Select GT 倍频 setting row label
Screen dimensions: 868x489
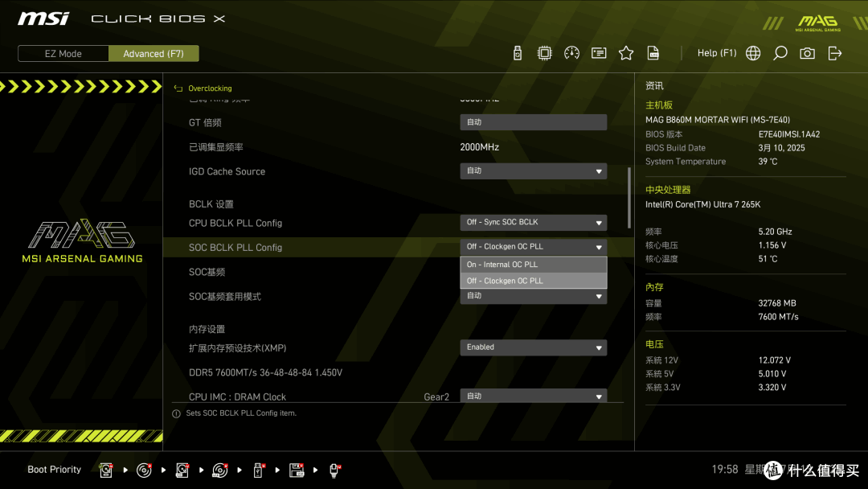pos(206,123)
